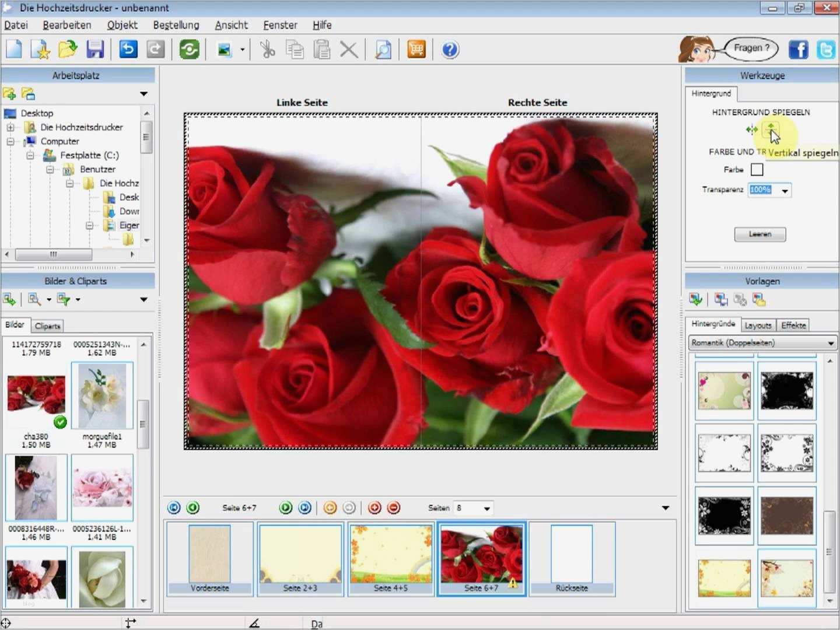Click the Save floppy disk icon

(x=95, y=50)
